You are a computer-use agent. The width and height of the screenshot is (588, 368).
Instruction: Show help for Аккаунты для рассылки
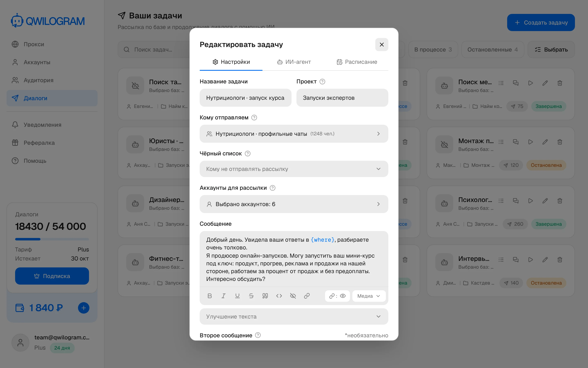(272, 188)
